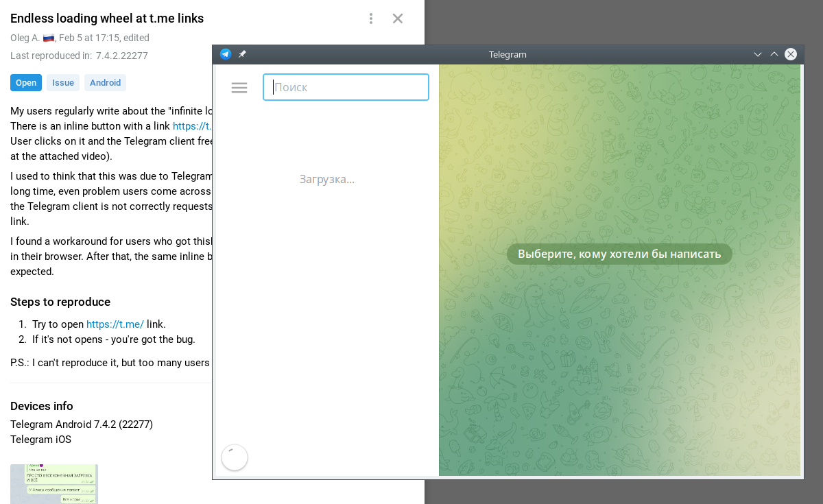Click the Open status tag
Screen dimensions: 823x504
(26, 83)
